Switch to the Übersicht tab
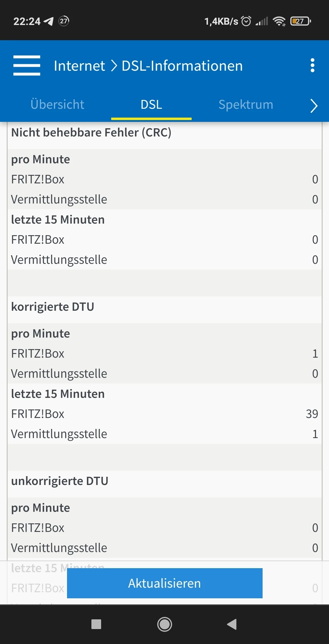The width and height of the screenshot is (329, 644). click(57, 104)
